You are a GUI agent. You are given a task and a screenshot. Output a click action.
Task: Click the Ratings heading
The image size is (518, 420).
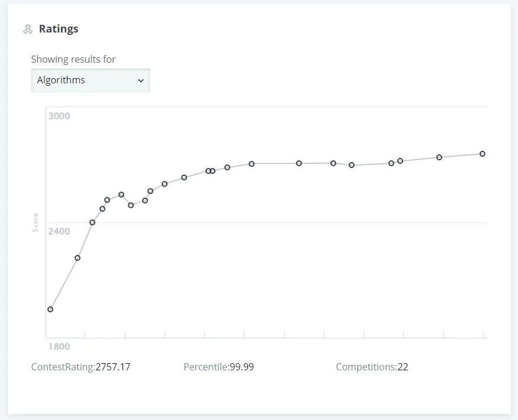[x=59, y=29]
